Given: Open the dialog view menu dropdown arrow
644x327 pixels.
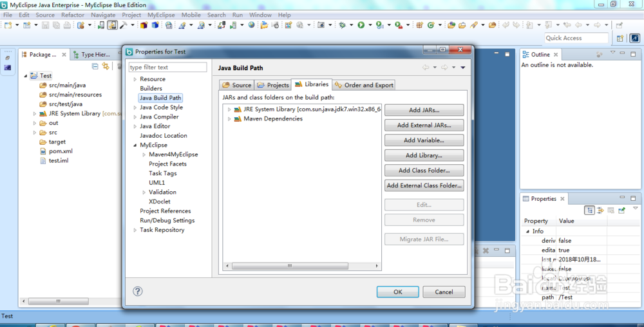Looking at the screenshot, I should coord(463,68).
